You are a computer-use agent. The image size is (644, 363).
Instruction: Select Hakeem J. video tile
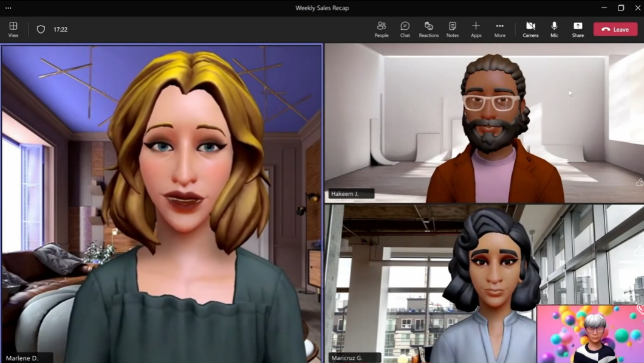coord(484,123)
